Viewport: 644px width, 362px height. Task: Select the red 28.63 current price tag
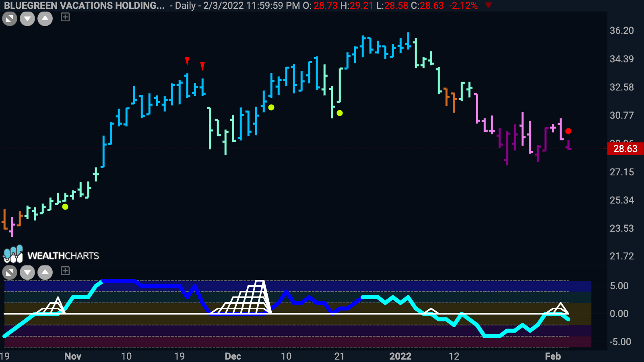tap(625, 149)
